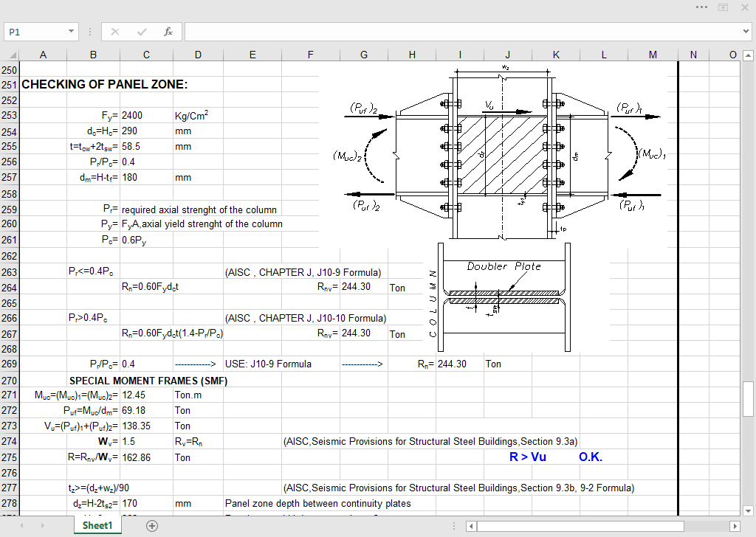The height and width of the screenshot is (537, 756).
Task: Select column J header
Action: [x=508, y=55]
